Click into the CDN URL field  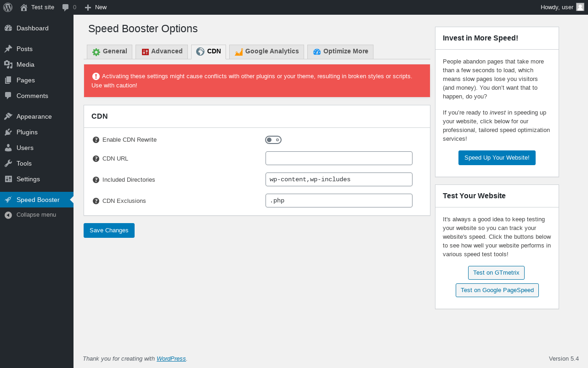pos(339,158)
